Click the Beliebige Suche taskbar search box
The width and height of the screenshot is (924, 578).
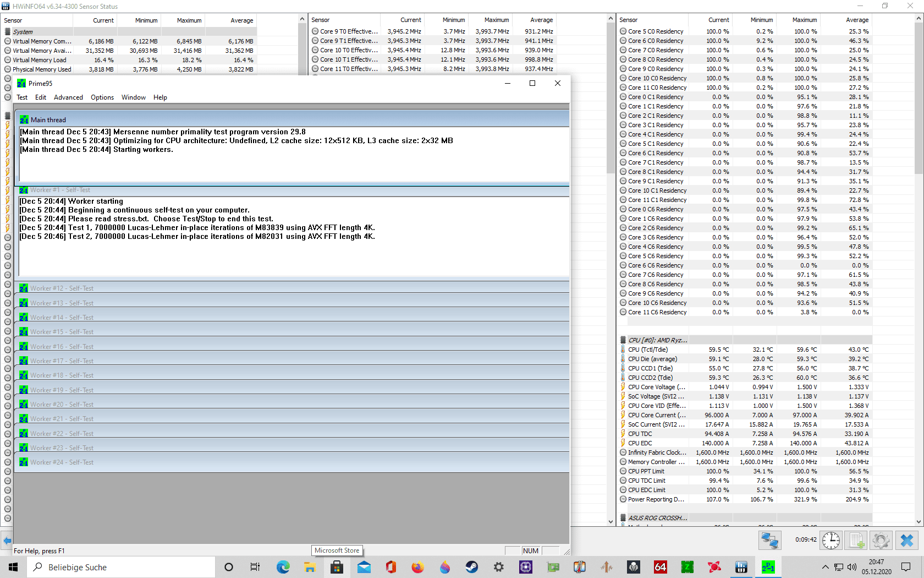point(121,567)
